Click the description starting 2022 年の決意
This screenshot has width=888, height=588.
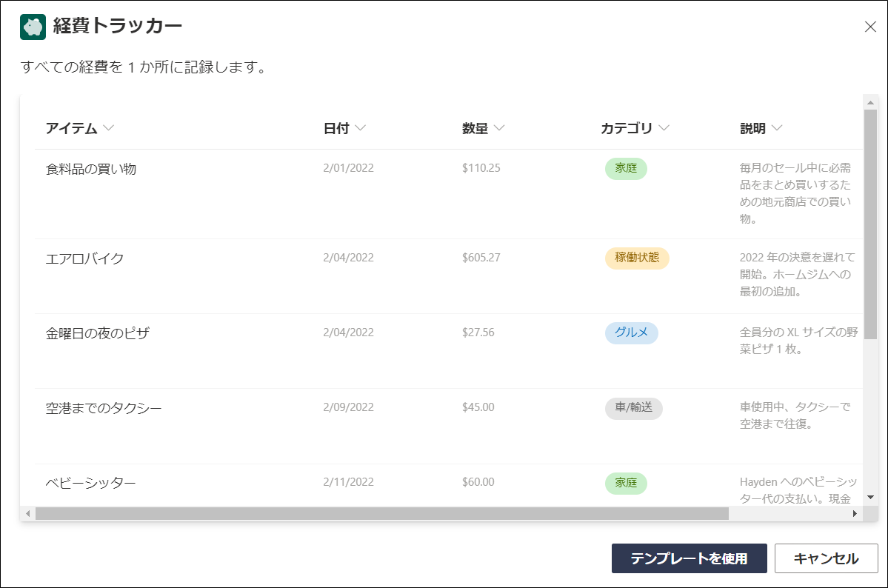pyautogui.click(x=798, y=274)
